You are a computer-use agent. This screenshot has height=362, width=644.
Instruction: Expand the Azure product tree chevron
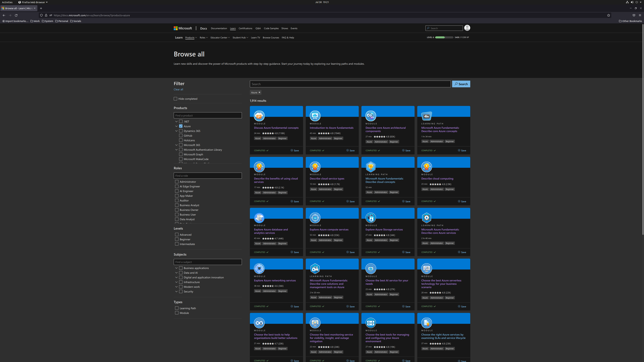[x=176, y=126]
